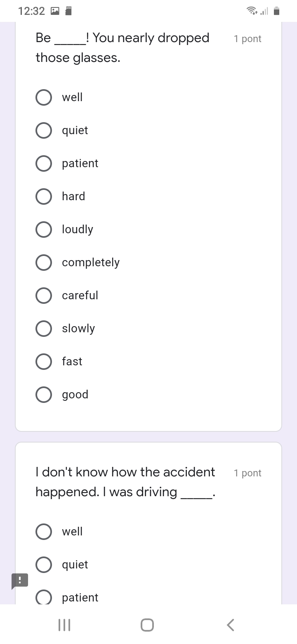The image size is (297, 644).
Task: Pick the 'slowly' radio option
Action: click(44, 329)
